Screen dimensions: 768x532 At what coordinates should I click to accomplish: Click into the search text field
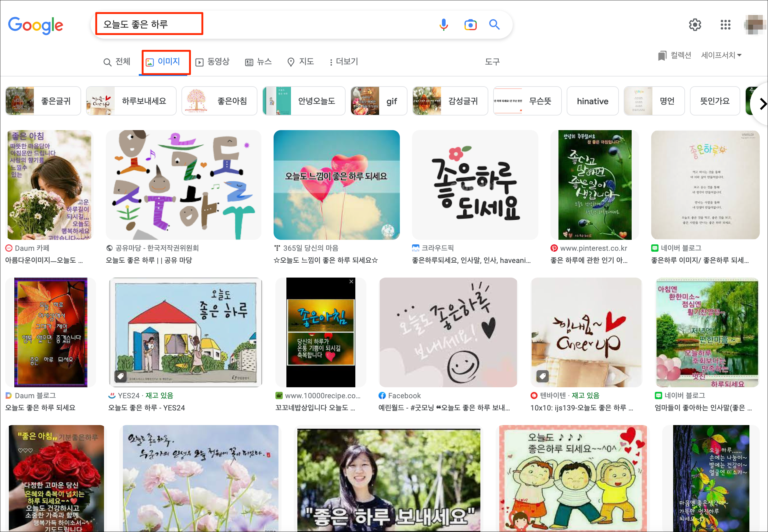[267, 25]
